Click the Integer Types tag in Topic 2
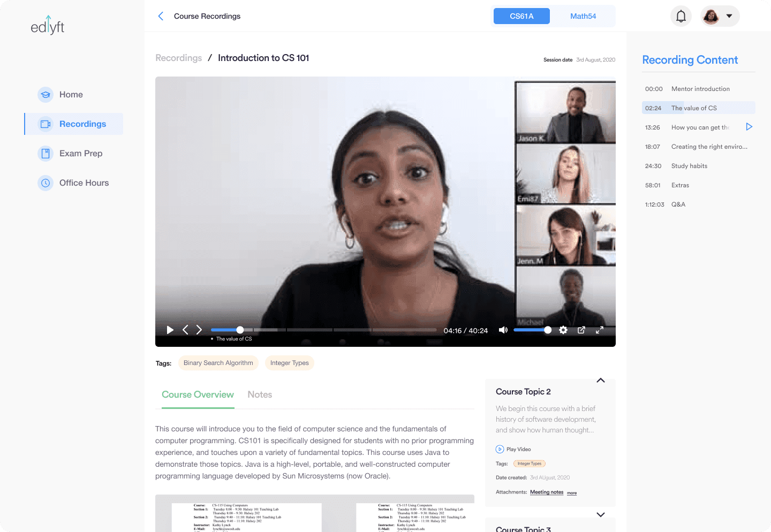 [530, 463]
